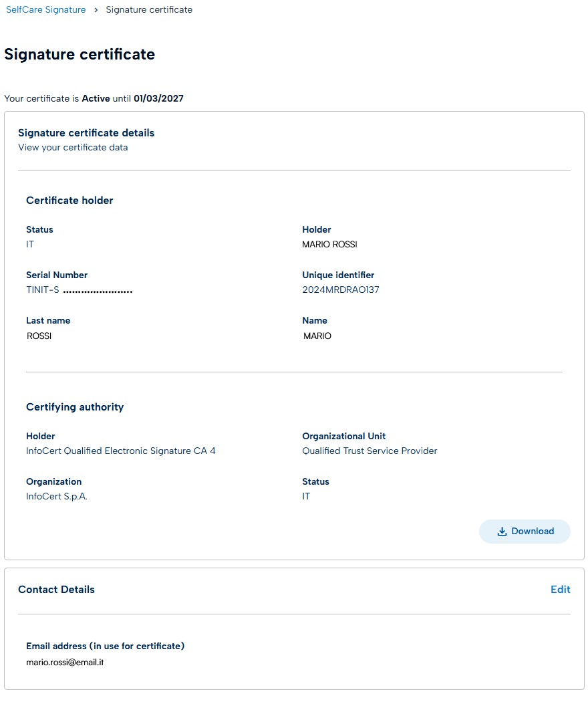Click Qualified Trust Service Provider text
Screen dimensions: 588x704
[370, 451]
